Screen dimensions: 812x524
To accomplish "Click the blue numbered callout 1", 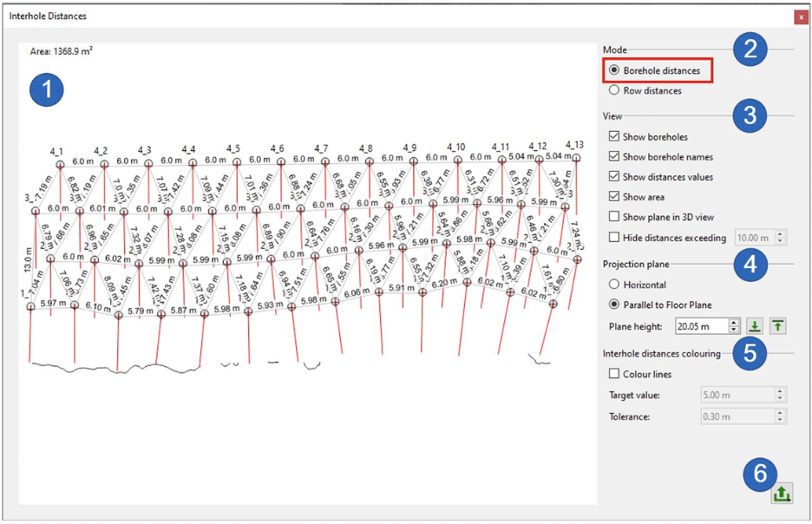I will click(x=47, y=89).
